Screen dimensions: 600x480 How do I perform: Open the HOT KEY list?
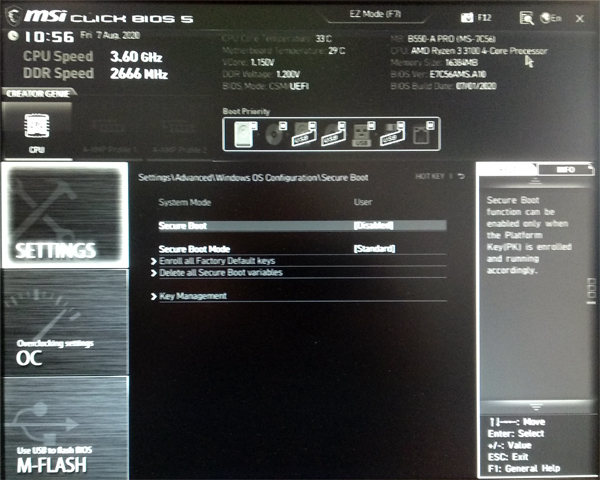tap(430, 176)
